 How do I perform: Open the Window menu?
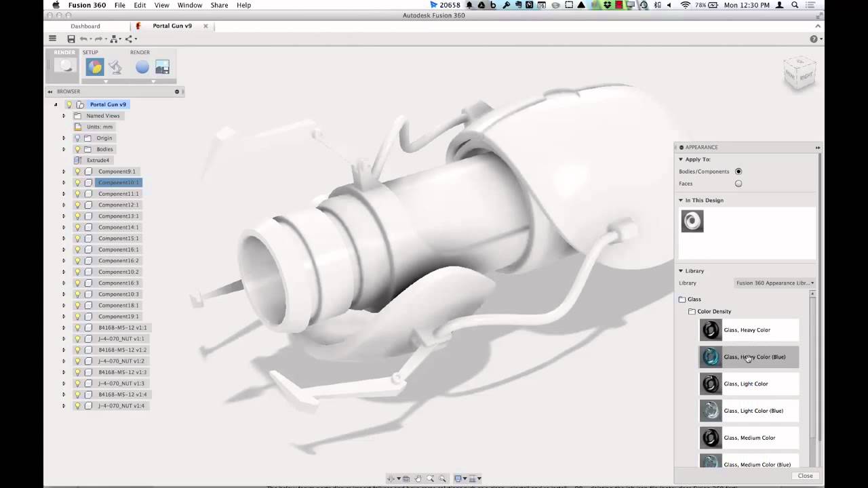coord(190,5)
